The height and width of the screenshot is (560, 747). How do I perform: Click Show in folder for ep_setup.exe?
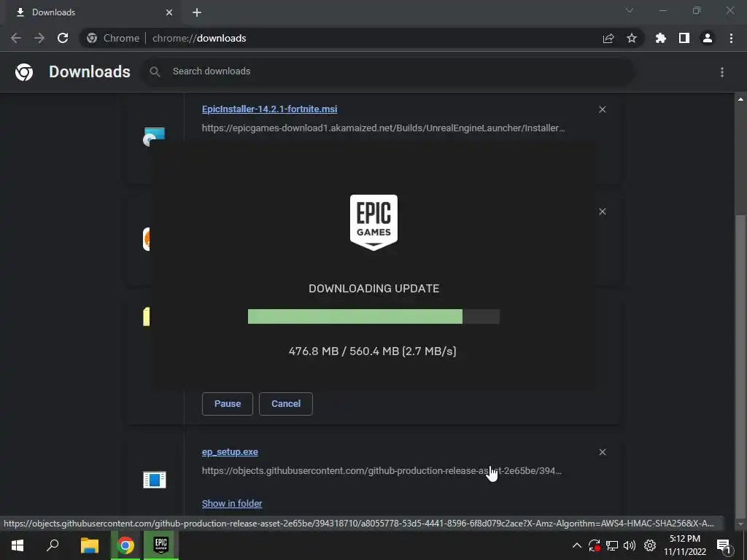(x=231, y=503)
